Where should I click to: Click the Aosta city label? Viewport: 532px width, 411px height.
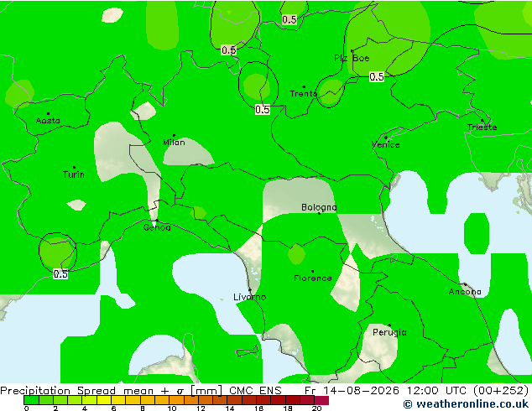pyautogui.click(x=48, y=121)
